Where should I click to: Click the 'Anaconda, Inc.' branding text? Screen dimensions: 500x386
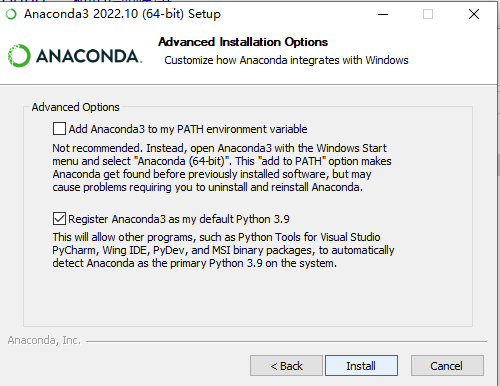pyautogui.click(x=44, y=340)
